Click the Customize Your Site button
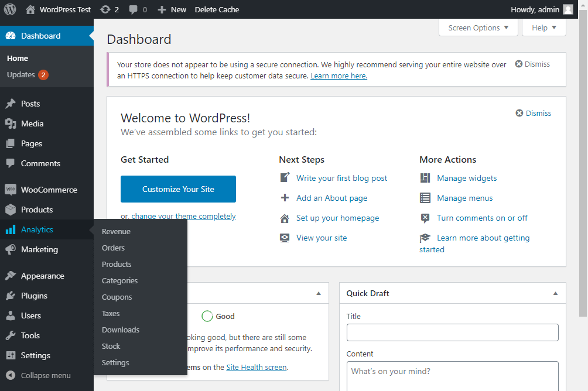The height and width of the screenshot is (391, 588). tap(178, 189)
